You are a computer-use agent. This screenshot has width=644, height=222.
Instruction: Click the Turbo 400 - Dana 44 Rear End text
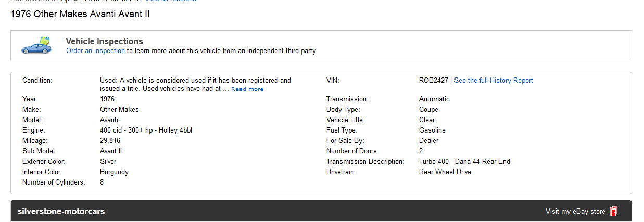click(464, 162)
